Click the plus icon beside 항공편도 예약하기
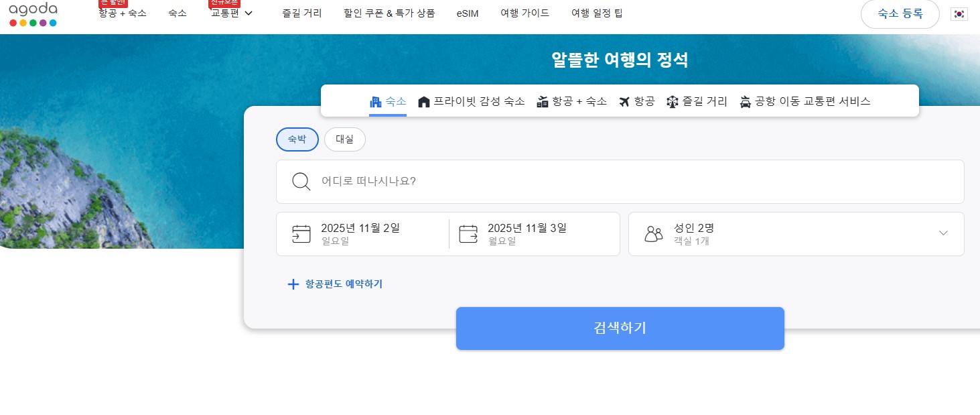The height and width of the screenshot is (415, 980). coord(293,284)
